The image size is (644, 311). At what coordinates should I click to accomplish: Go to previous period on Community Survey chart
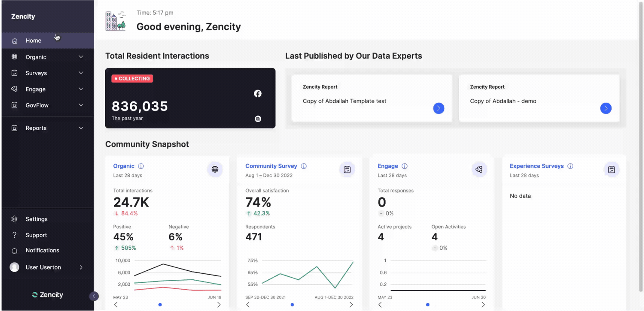tap(248, 305)
